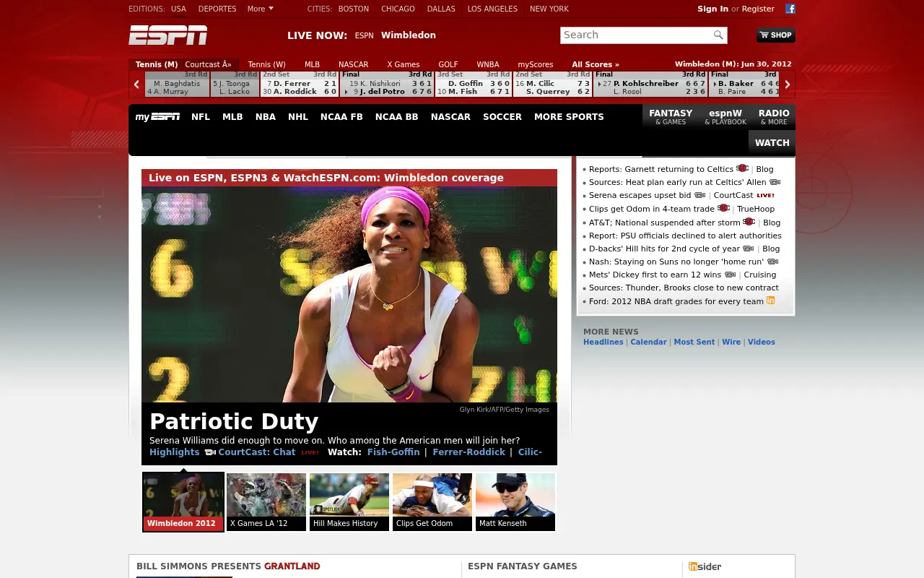The width and height of the screenshot is (924, 578).
Task: Select the X Games LA '12 thumbnail
Action: coord(266,502)
